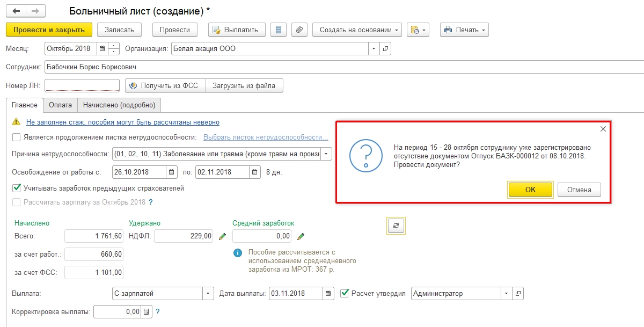Image resolution: width=644 pixels, height=327 pixels.
Task: Toggle Расчет утвердил checkbox
Action: pyautogui.click(x=345, y=294)
